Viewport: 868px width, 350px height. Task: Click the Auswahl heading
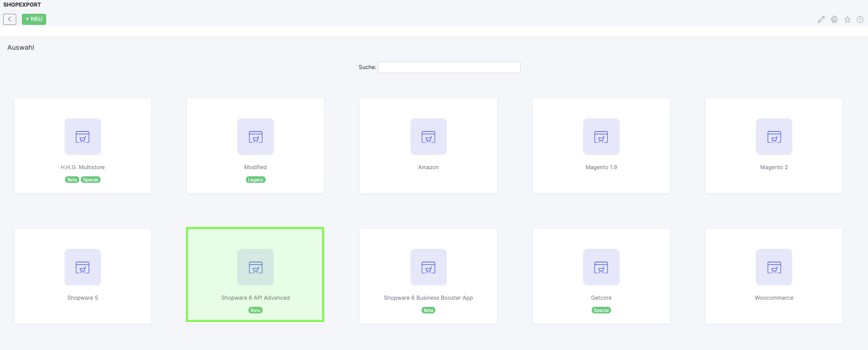tap(21, 47)
